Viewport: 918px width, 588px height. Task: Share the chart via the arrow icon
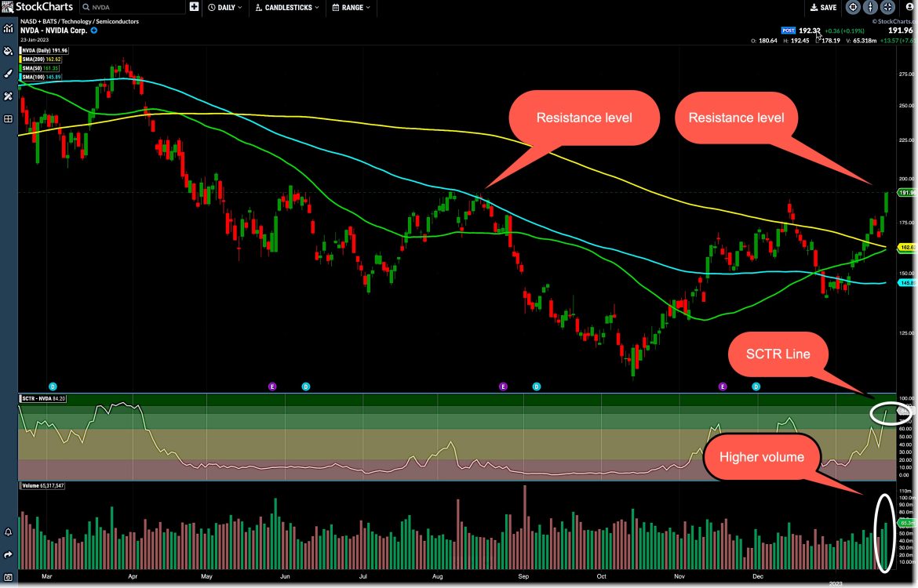click(x=7, y=554)
